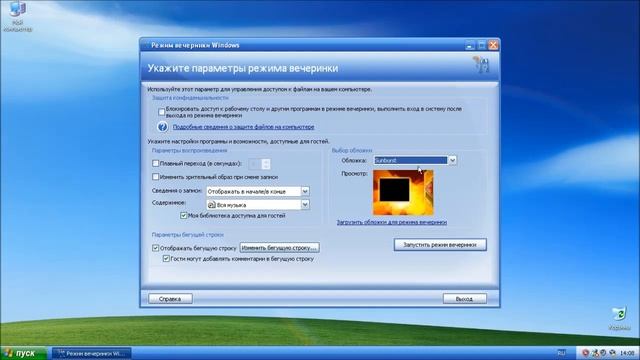Click the Выход button

[x=464, y=299]
